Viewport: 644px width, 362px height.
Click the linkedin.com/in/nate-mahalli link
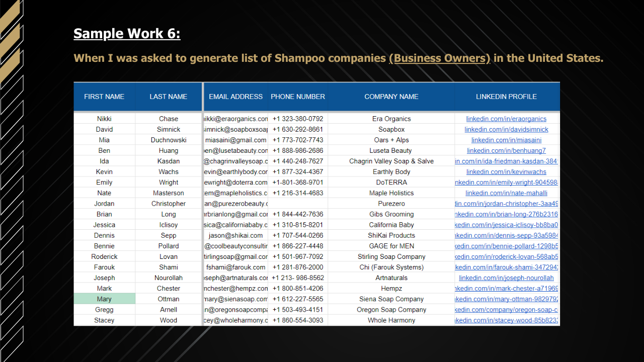click(x=506, y=193)
